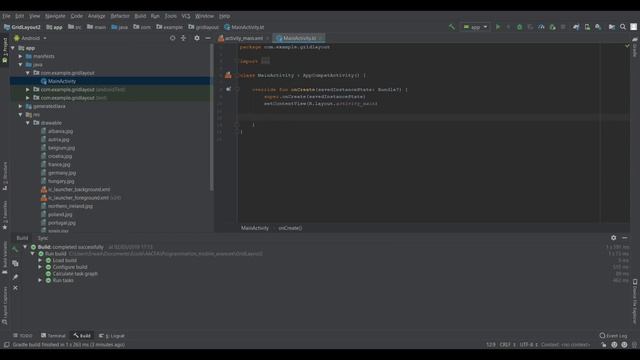Open the profiler gauge icon in toolbar
The width and height of the screenshot is (640, 360).
[x=541, y=27]
